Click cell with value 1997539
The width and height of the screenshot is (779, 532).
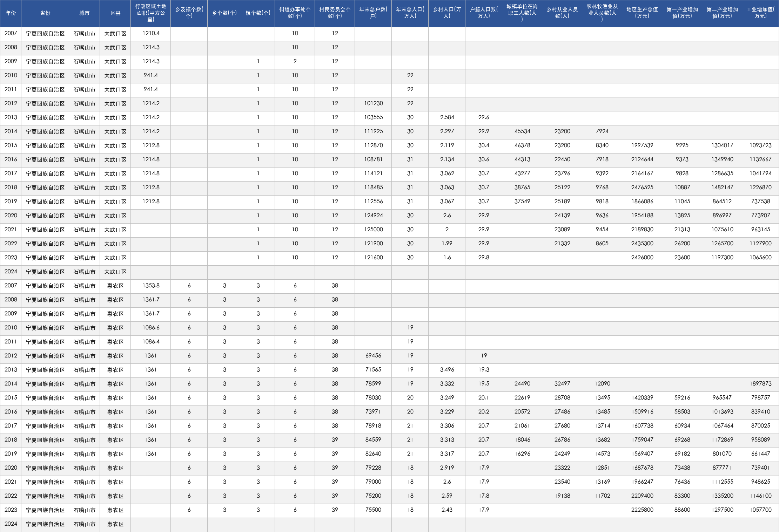[642, 145]
